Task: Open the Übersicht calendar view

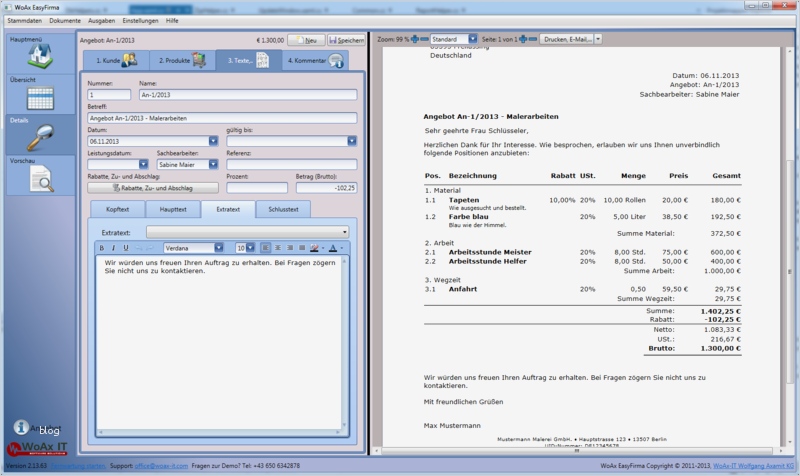Action: [38, 97]
